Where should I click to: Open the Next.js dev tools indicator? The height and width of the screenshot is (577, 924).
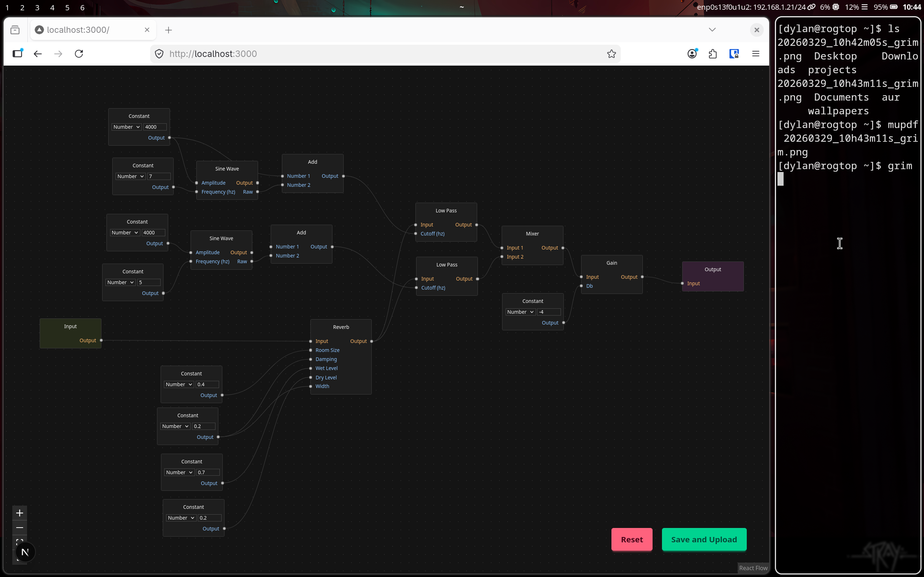click(25, 552)
